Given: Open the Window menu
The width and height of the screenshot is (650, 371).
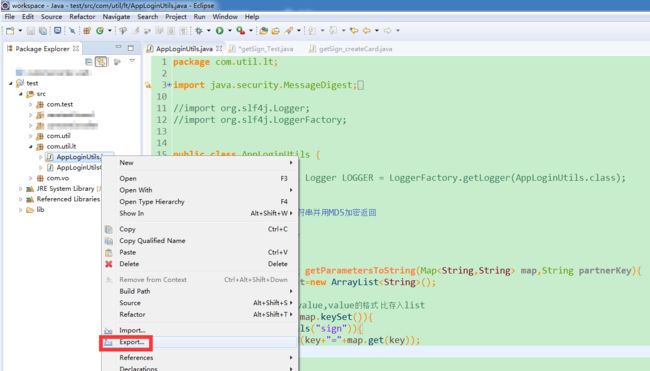Looking at the screenshot, I should tap(225, 17).
